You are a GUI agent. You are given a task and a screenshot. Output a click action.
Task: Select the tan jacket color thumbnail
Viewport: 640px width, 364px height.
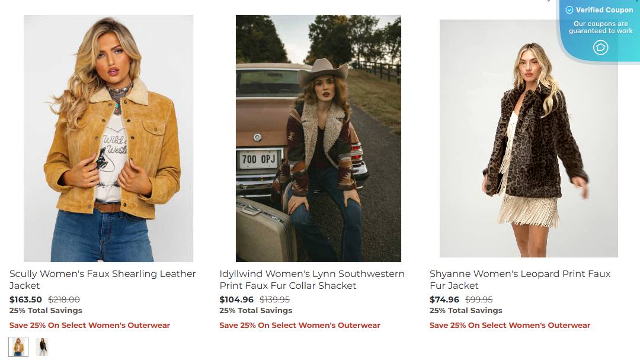(18, 347)
